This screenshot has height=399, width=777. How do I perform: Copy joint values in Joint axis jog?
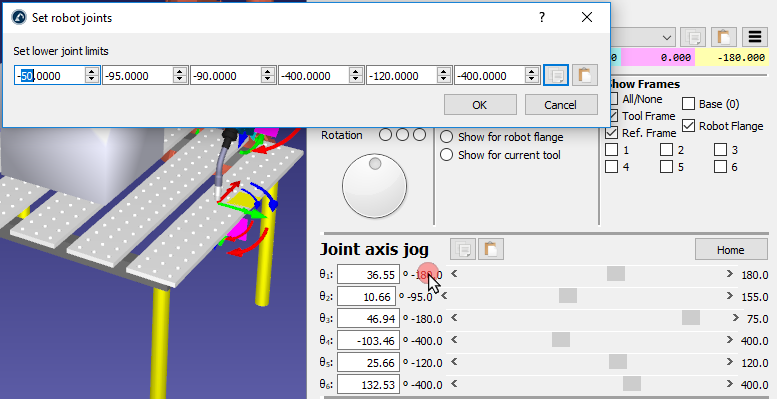click(x=463, y=249)
